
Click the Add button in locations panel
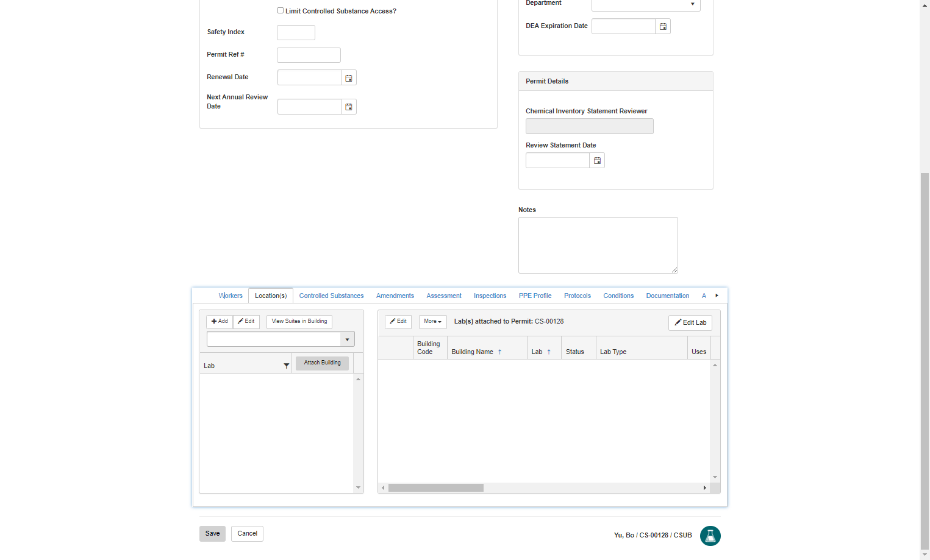[220, 322]
